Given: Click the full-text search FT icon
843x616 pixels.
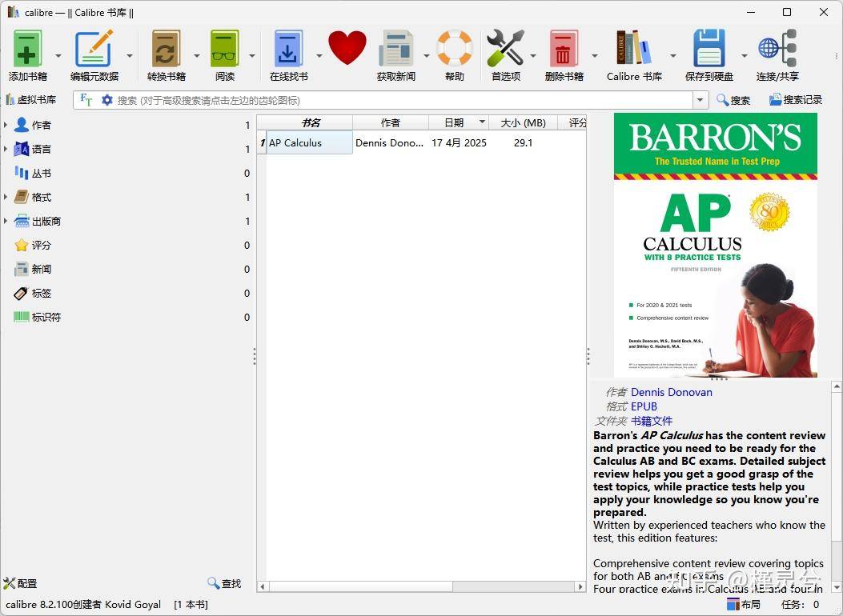Looking at the screenshot, I should tap(86, 100).
